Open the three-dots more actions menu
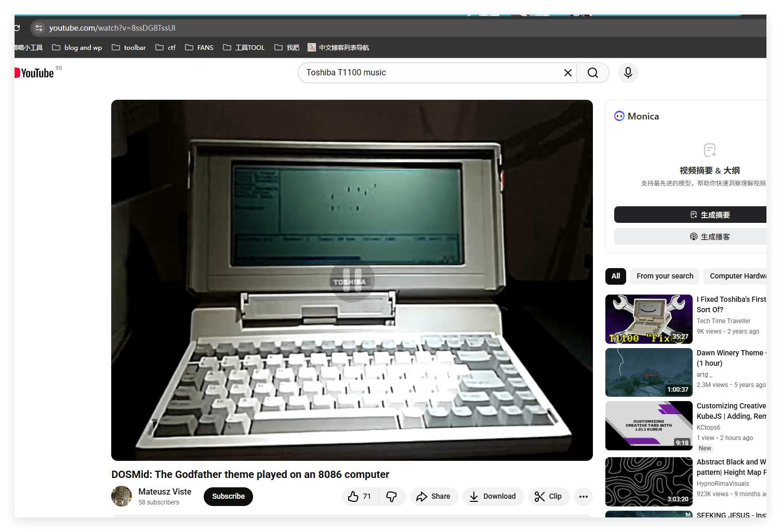This screenshot has width=781, height=532. [x=583, y=497]
